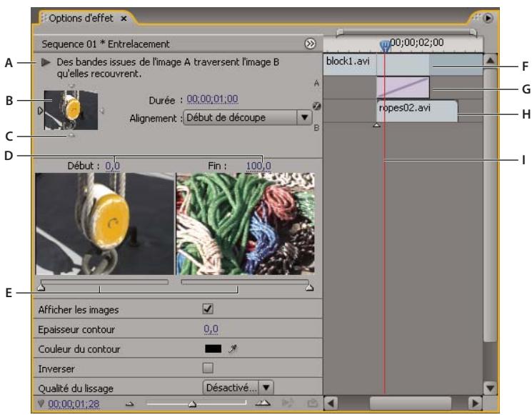Click the zoom out mountain icon
Image resolution: width=532 pixels, height=415 pixels.
click(129, 404)
